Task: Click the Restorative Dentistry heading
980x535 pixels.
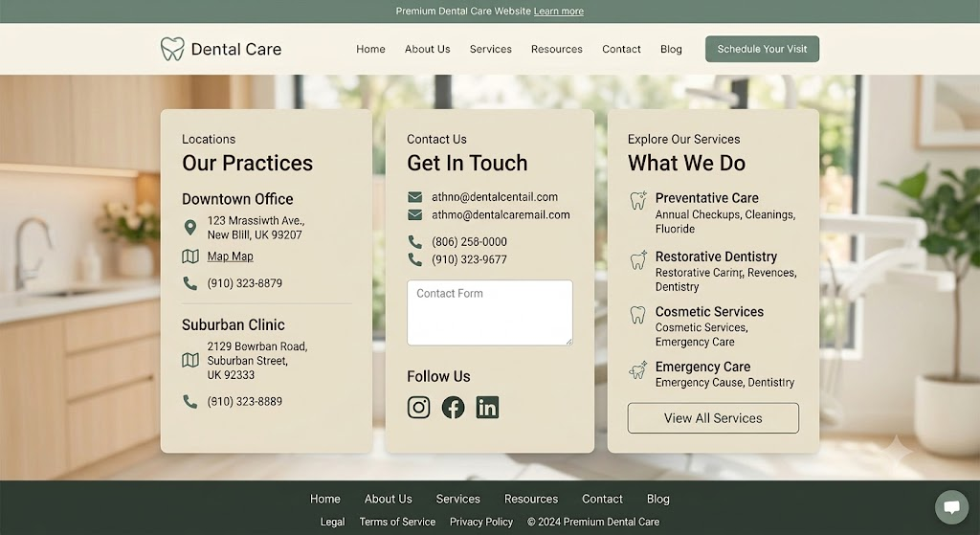Action: (716, 256)
